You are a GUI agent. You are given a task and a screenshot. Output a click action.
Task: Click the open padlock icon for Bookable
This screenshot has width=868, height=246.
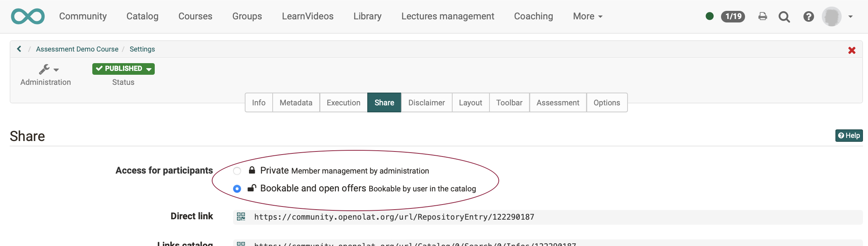(252, 188)
